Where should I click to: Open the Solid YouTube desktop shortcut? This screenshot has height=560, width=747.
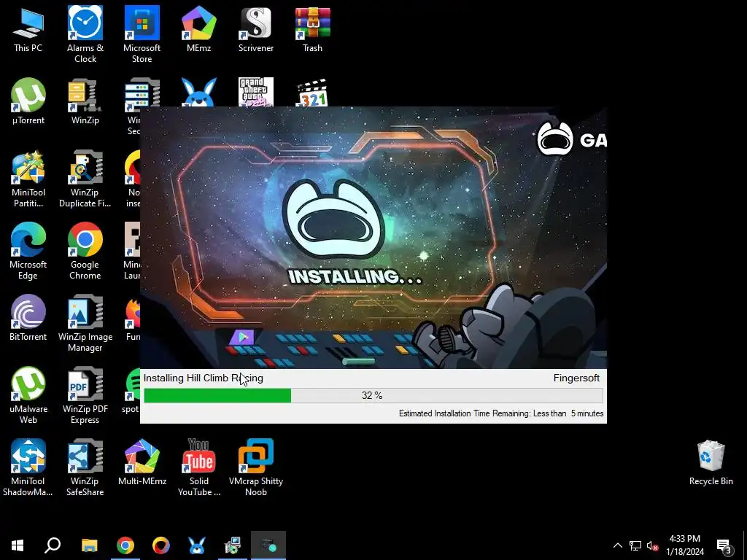198,467
